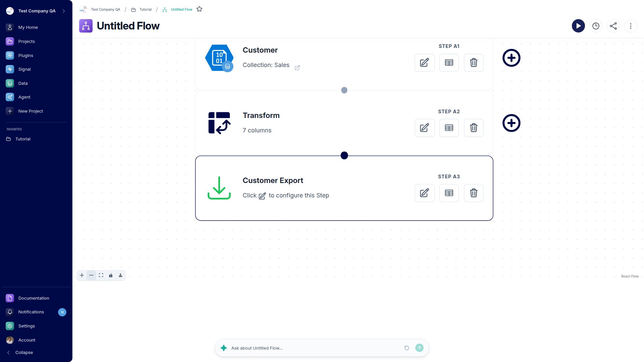This screenshot has width=644, height=362.
Task: Click the connector handle between Transform and Export
Action: pyautogui.click(x=344, y=156)
